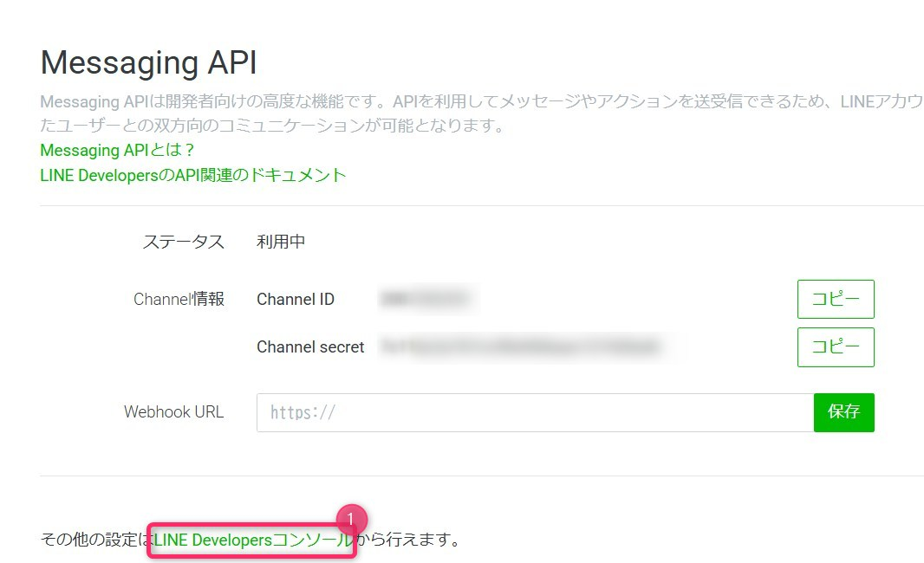Click the blurred Channel ID value
Image resolution: width=924 pixels, height=563 pixels.
[x=426, y=299]
